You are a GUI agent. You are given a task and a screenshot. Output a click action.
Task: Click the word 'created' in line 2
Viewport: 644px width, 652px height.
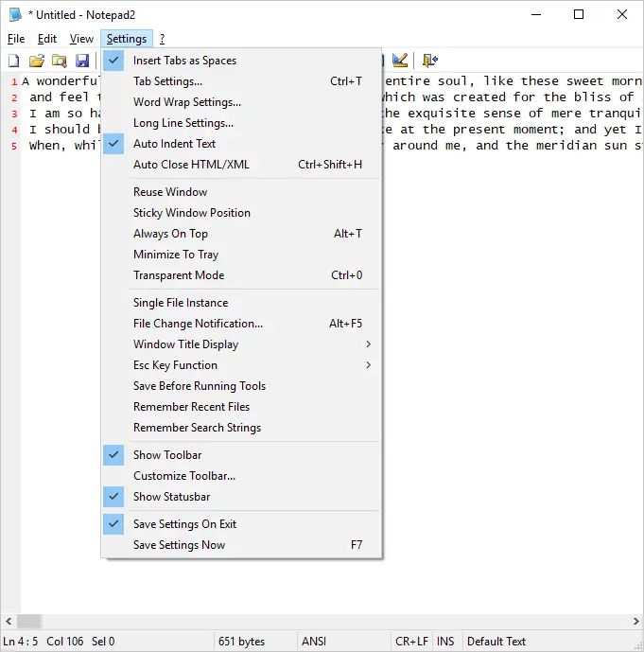[479, 97]
